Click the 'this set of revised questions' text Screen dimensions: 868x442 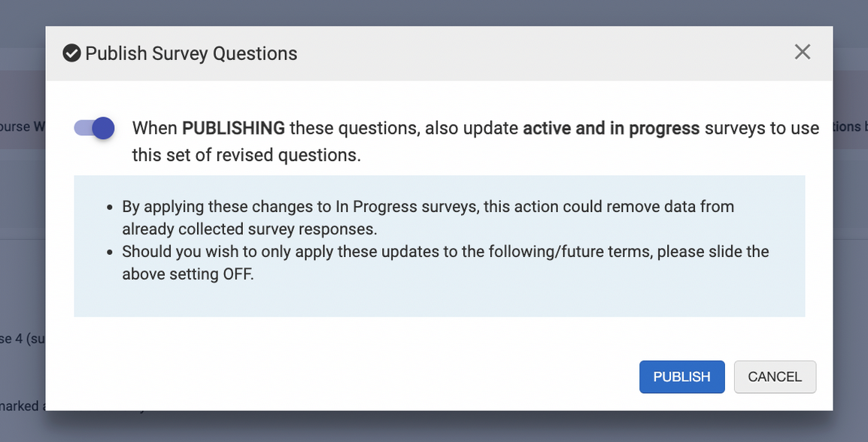246,155
